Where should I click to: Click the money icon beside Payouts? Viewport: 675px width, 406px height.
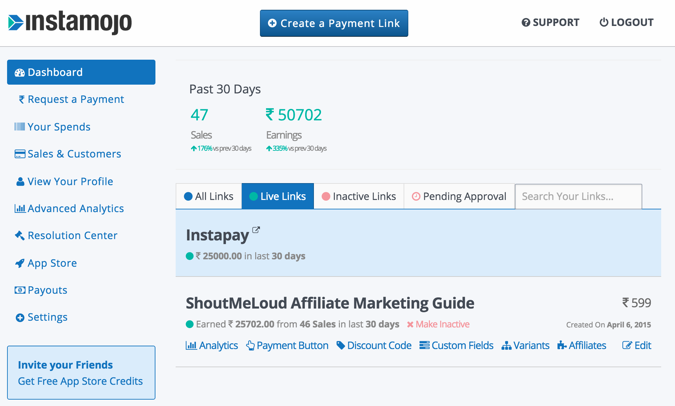coord(20,290)
